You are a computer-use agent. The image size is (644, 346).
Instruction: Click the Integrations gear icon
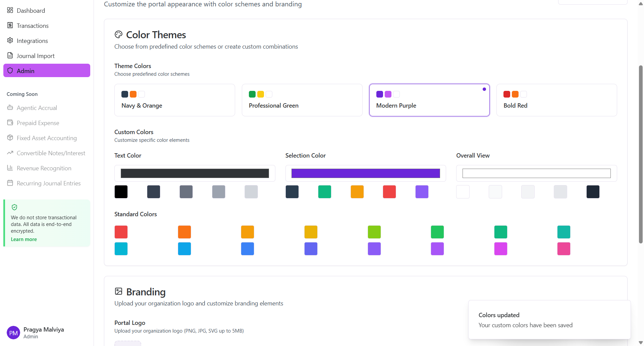10,41
